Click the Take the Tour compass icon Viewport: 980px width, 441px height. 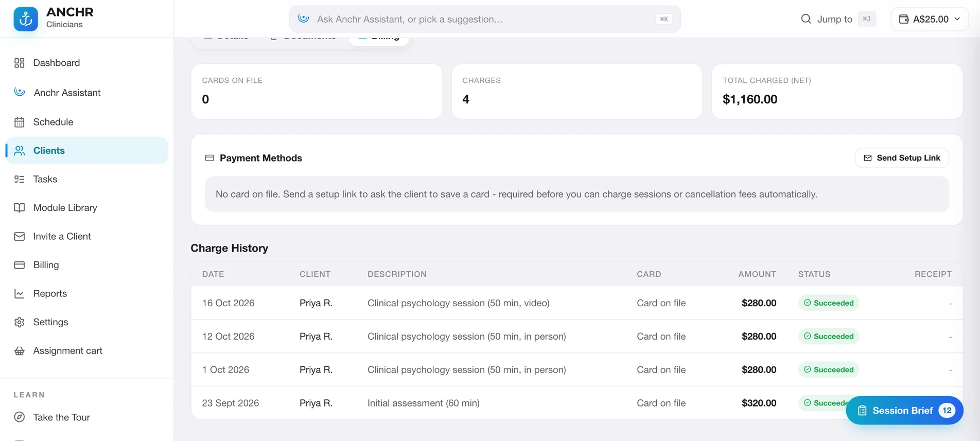pyautogui.click(x=20, y=417)
